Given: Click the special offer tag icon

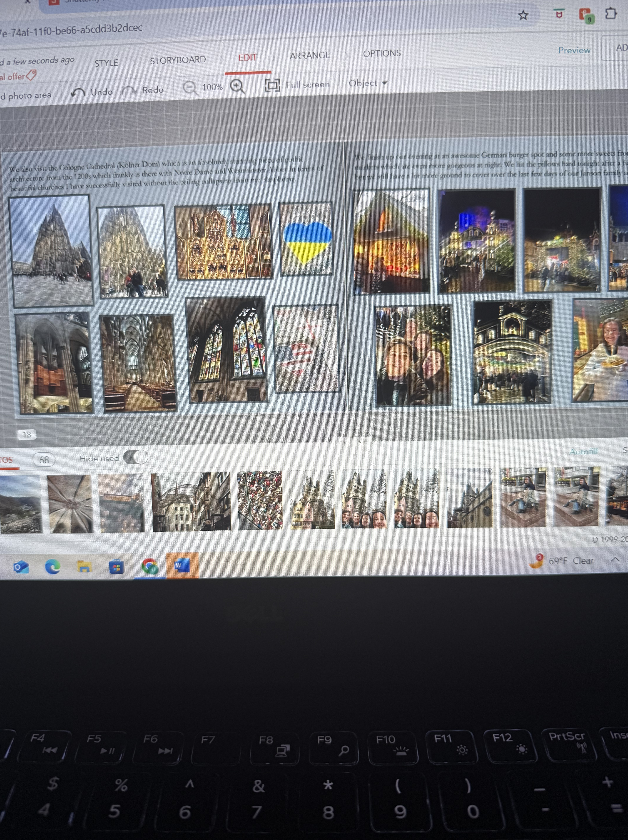Looking at the screenshot, I should tap(31, 75).
